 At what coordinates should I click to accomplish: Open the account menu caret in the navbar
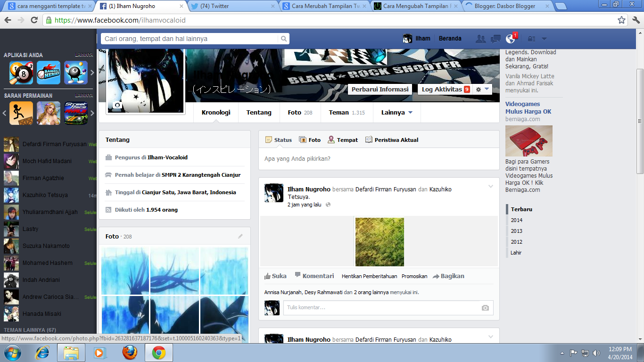coord(544,39)
